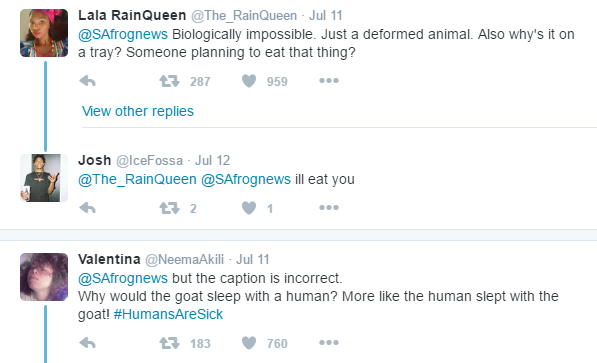
Task: Expand View other replies
Action: [x=138, y=111]
